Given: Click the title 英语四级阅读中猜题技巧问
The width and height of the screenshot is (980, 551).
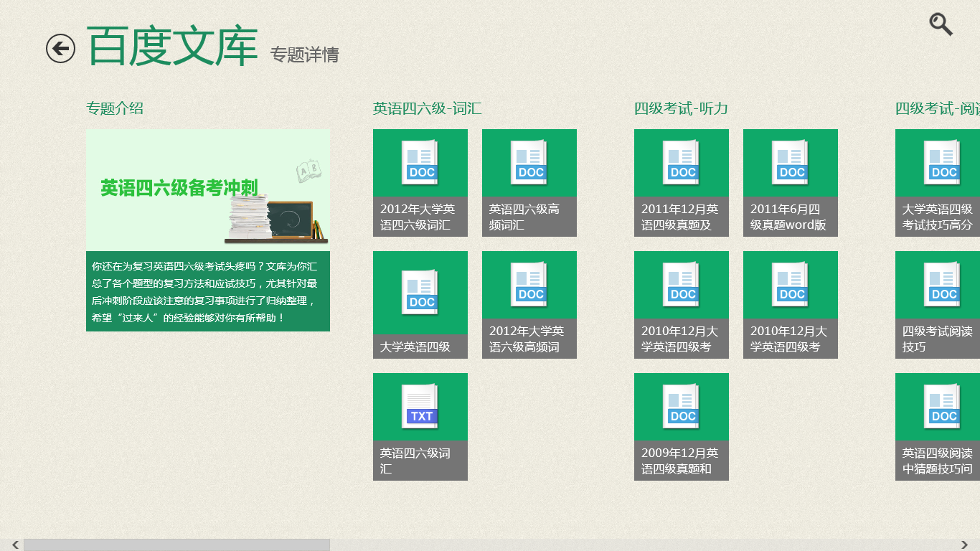Looking at the screenshot, I should (x=938, y=461).
